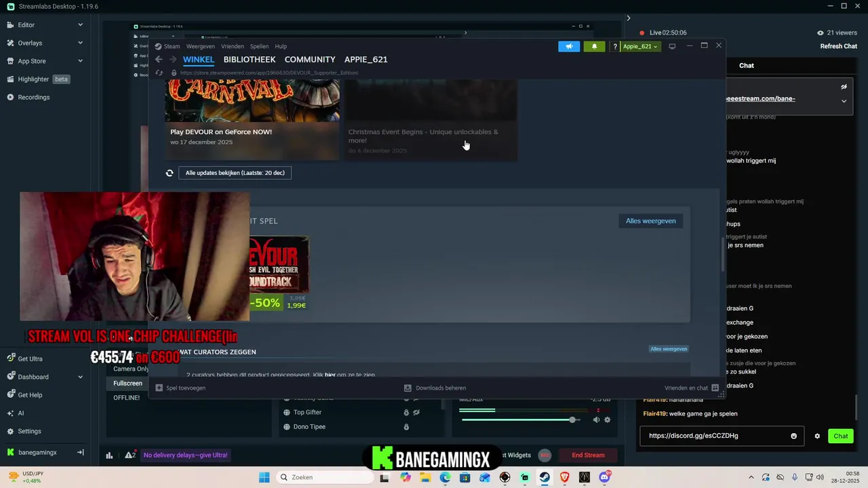
Task: Open chat settings gear
Action: [817, 436]
